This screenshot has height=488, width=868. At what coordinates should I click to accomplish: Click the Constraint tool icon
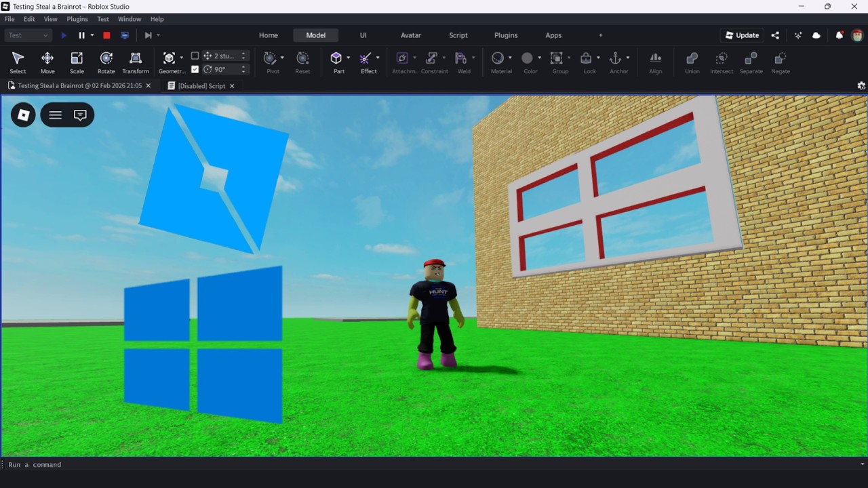[x=431, y=58]
